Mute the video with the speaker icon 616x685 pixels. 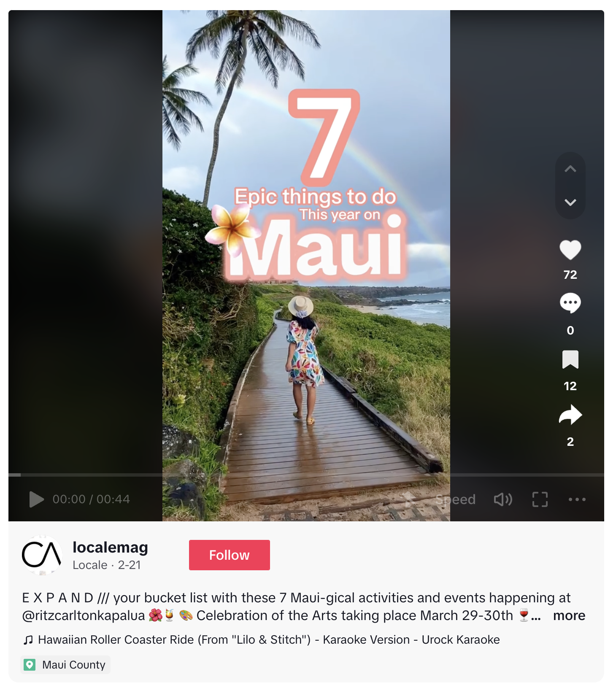pyautogui.click(x=503, y=499)
